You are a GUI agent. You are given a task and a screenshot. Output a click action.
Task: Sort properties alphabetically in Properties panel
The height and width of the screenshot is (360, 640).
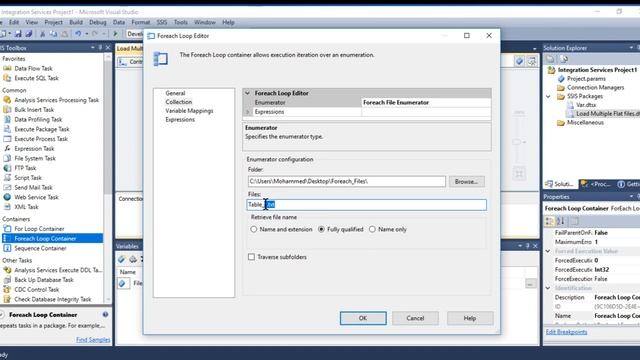560,221
